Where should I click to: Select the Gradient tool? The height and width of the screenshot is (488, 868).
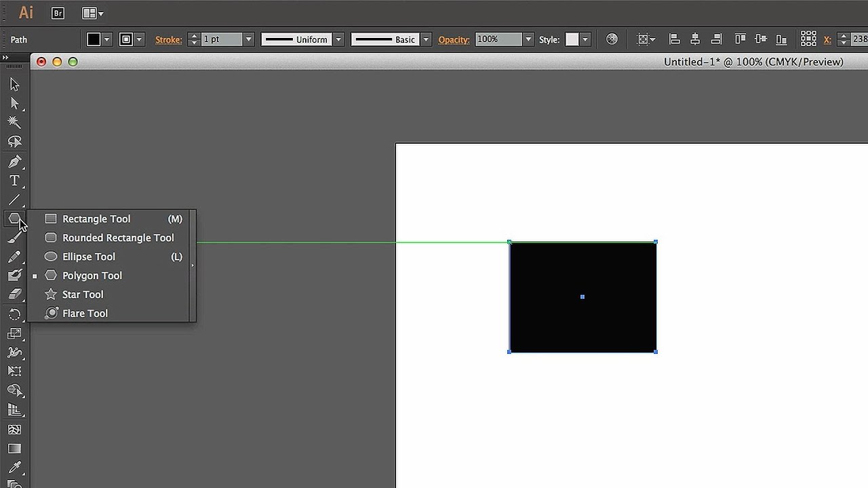click(x=14, y=449)
